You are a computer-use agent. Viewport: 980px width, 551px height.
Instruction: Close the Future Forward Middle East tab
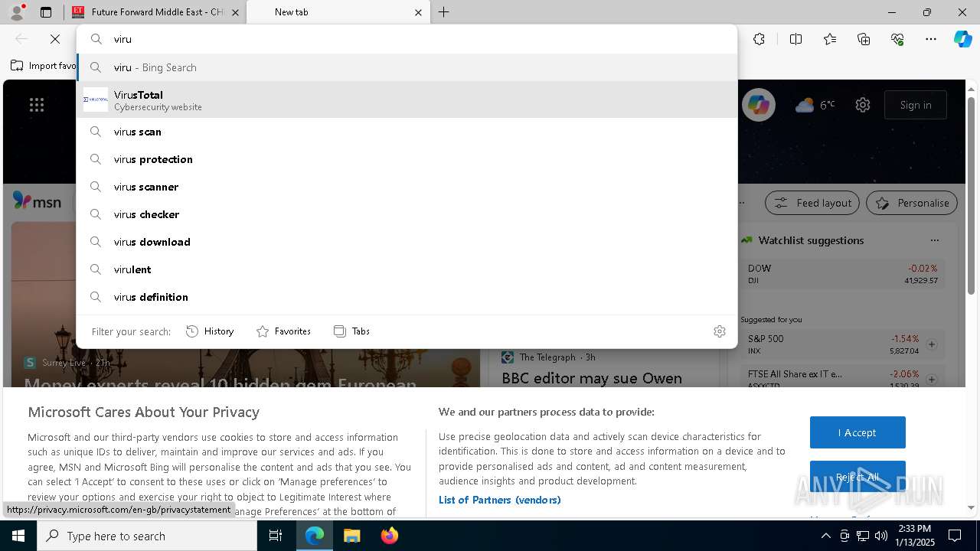click(x=235, y=12)
